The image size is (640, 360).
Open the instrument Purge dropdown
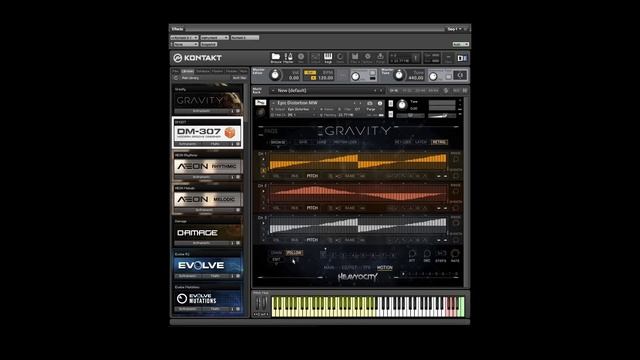click(x=371, y=109)
